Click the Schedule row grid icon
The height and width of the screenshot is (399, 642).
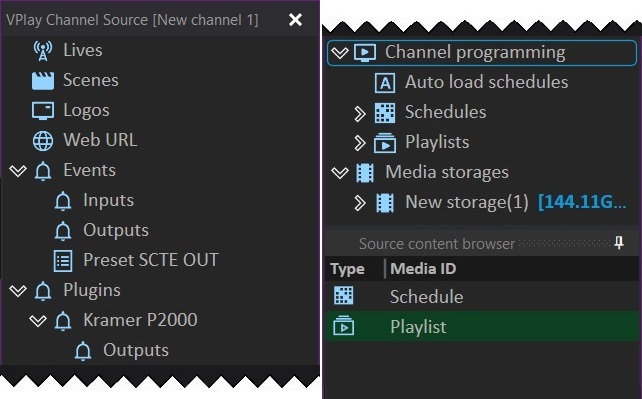344,295
